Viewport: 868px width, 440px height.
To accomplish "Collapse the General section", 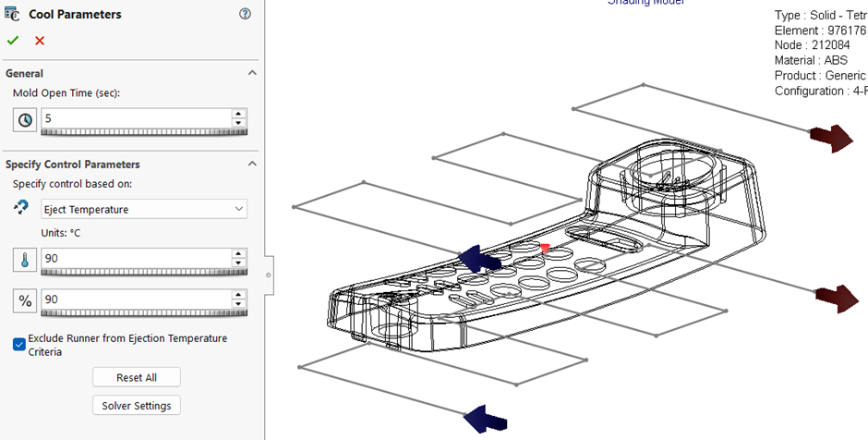I will tap(252, 73).
